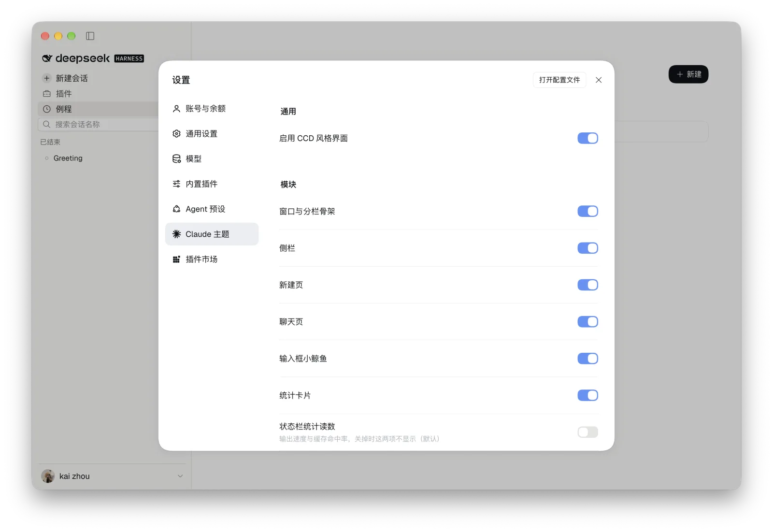Image resolution: width=773 pixels, height=532 pixels.
Task: Toggle the 聊天页 switch
Action: click(x=587, y=321)
